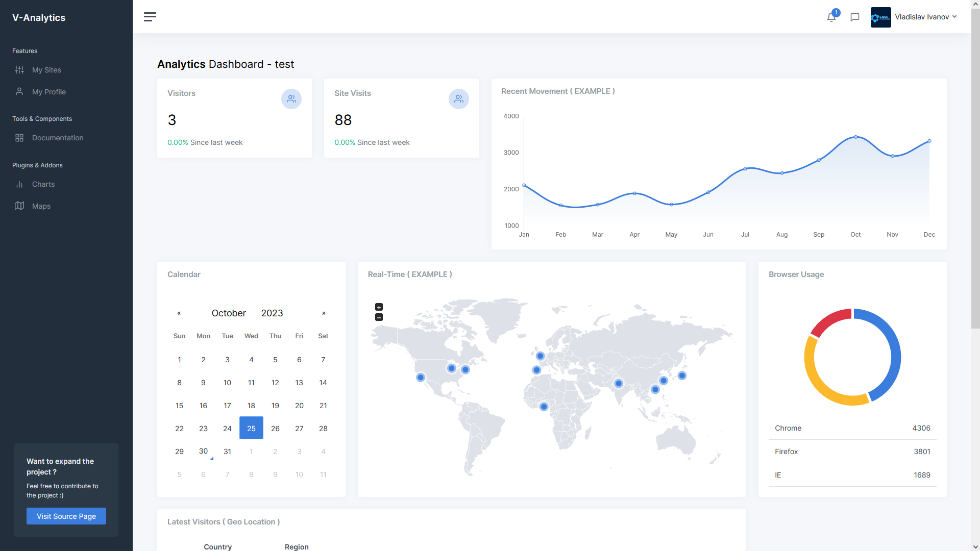This screenshot has width=980, height=551.
Task: Open the notifications bell
Action: tap(831, 17)
